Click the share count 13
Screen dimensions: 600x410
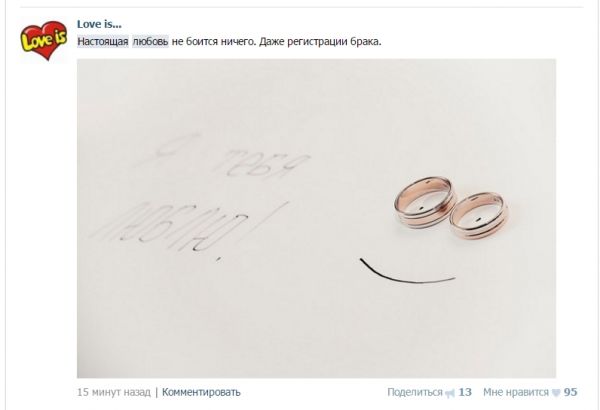(465, 392)
